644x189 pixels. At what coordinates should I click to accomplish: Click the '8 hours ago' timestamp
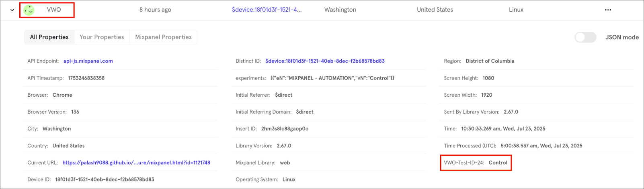(x=155, y=10)
